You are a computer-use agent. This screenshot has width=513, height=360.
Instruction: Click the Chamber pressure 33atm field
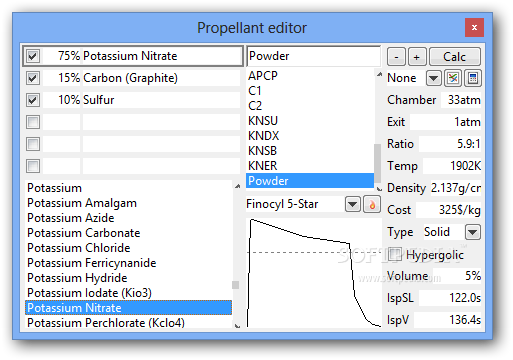coord(461,100)
